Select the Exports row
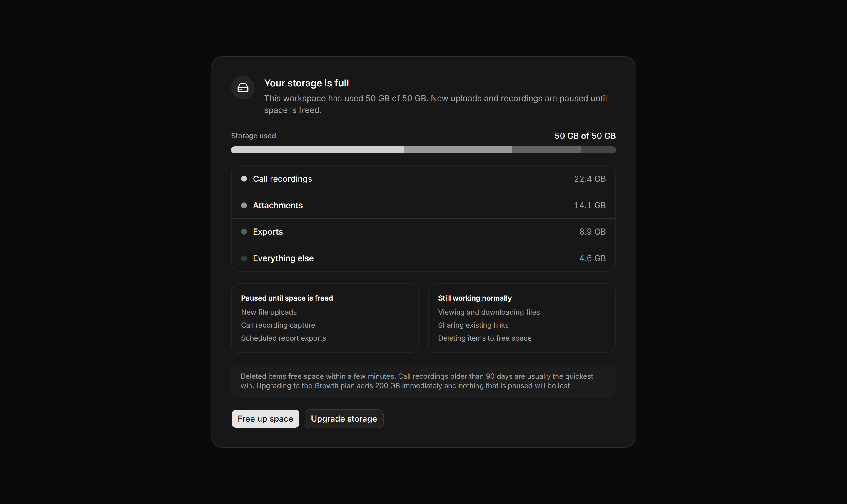 coord(423,232)
